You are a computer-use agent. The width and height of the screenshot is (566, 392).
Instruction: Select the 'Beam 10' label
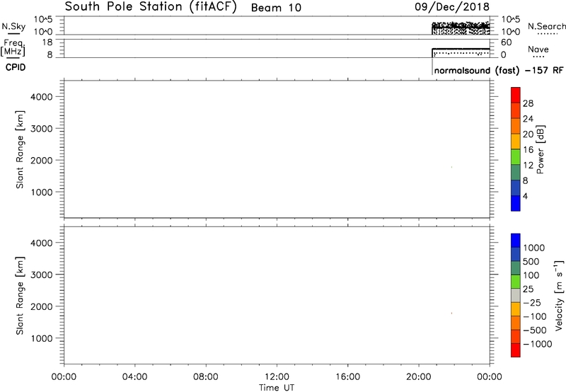click(x=276, y=8)
